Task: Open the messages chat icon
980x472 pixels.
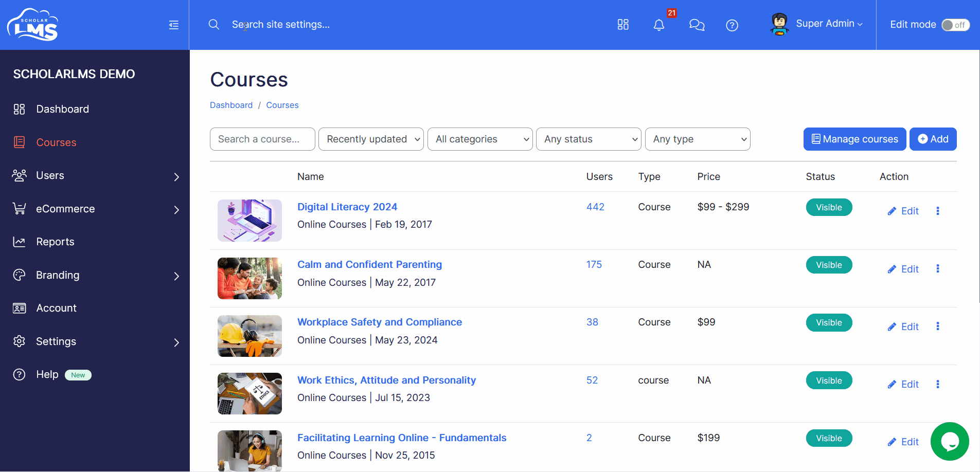Action: point(697,25)
